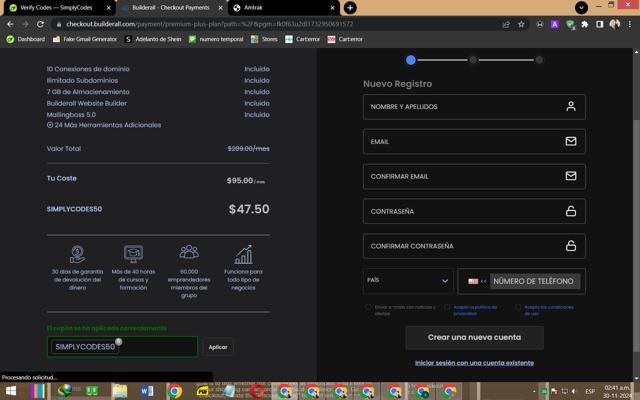Go back to the previous page

pos(10,24)
